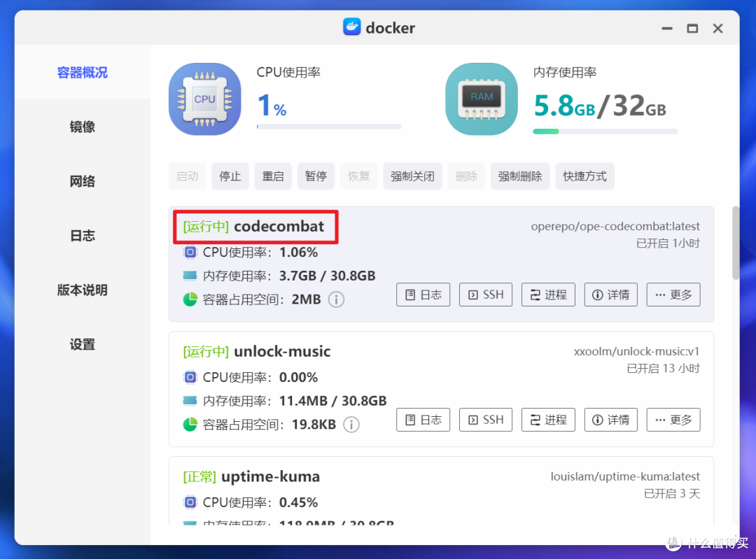View logs of codecombat container
The image size is (756, 559).
pyautogui.click(x=423, y=295)
